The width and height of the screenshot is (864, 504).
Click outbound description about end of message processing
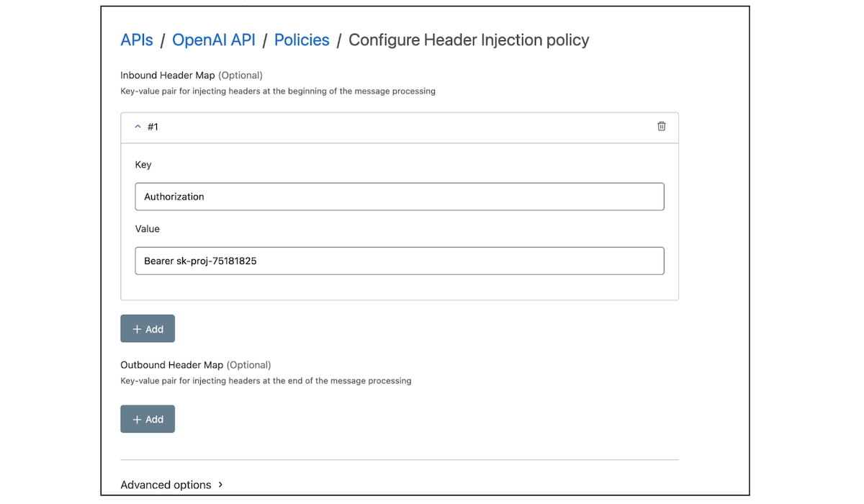tap(266, 381)
